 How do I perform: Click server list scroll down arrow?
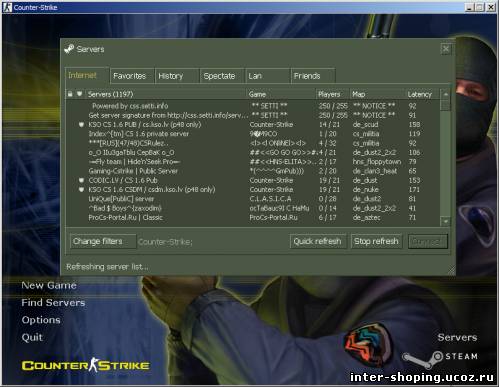pyautogui.click(x=446, y=221)
